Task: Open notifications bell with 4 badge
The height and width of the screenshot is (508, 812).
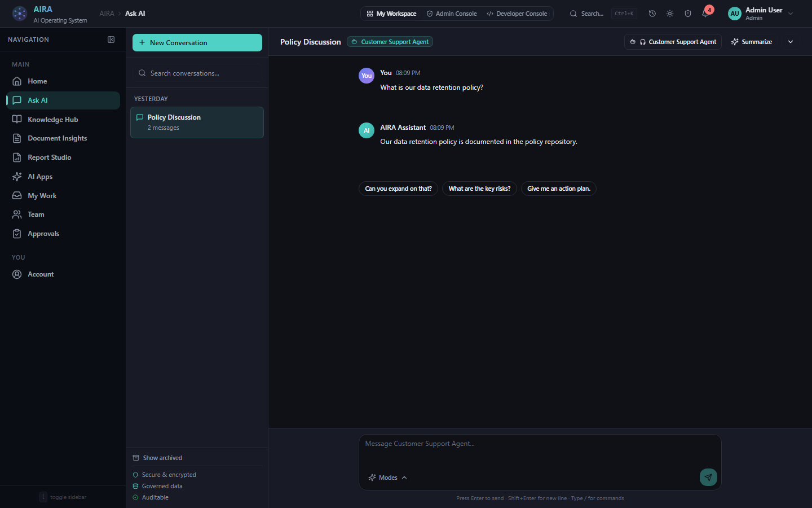Action: [706, 12]
